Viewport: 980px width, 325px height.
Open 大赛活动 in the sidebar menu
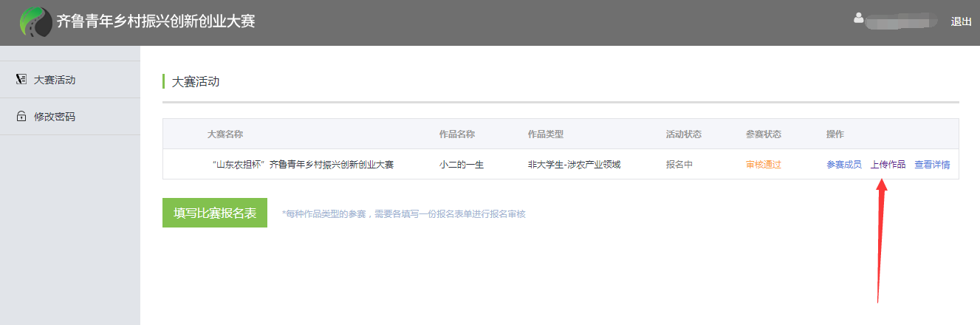pos(55,80)
